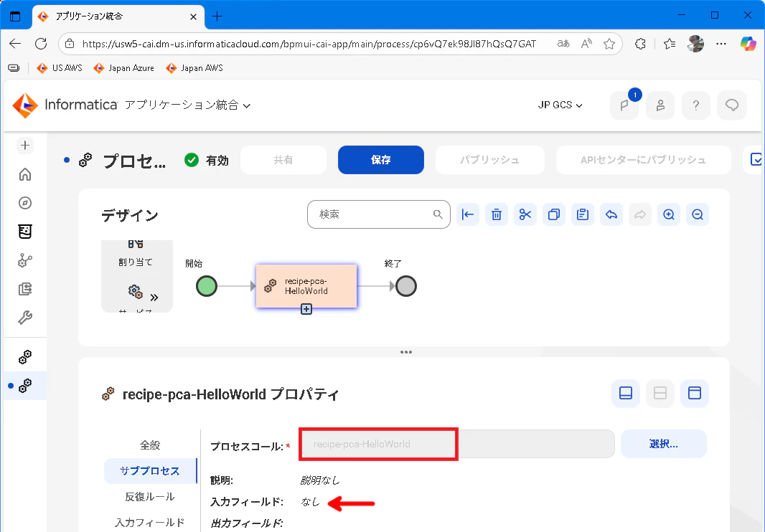This screenshot has height=532, width=765.
Task: Copy the selected step
Action: pyautogui.click(x=554, y=214)
